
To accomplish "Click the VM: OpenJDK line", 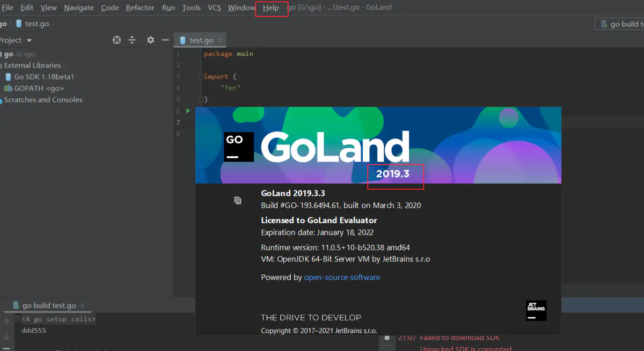I will pyautogui.click(x=346, y=259).
